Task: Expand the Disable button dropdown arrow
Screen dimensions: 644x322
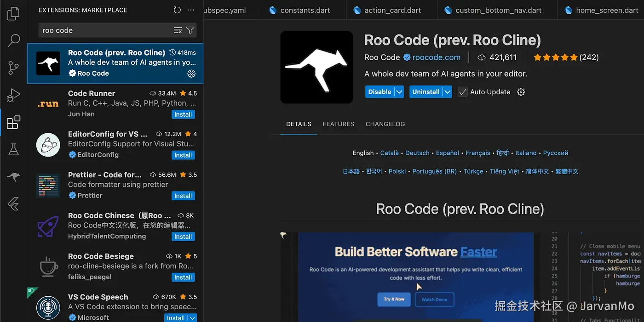Action: [399, 92]
